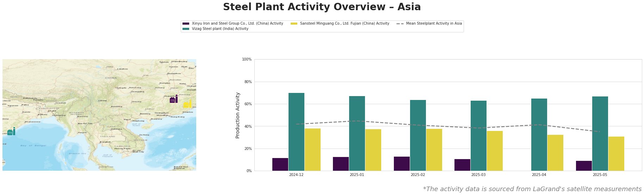Click the teal Vizag bar for 2024-12

pos(296,132)
